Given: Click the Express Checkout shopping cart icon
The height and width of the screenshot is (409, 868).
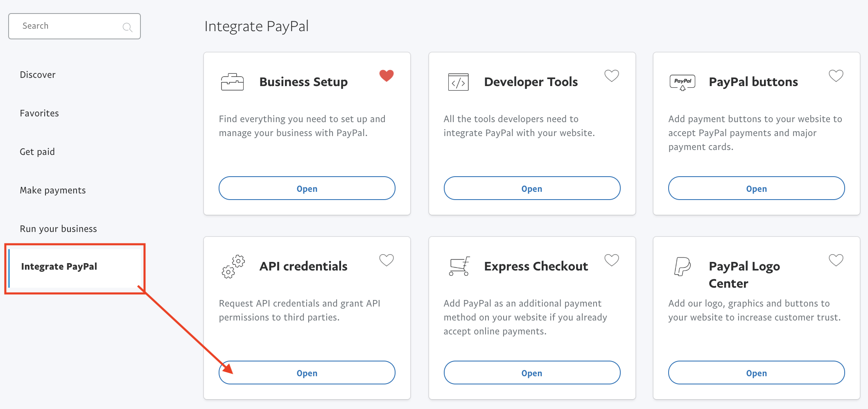Looking at the screenshot, I should (459, 266).
